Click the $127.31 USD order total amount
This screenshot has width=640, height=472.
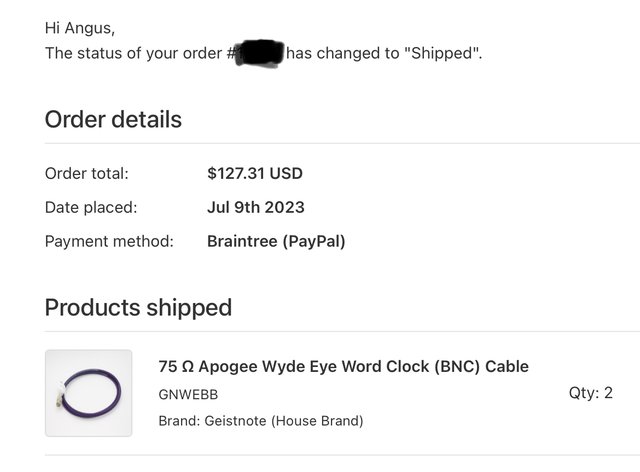point(254,173)
